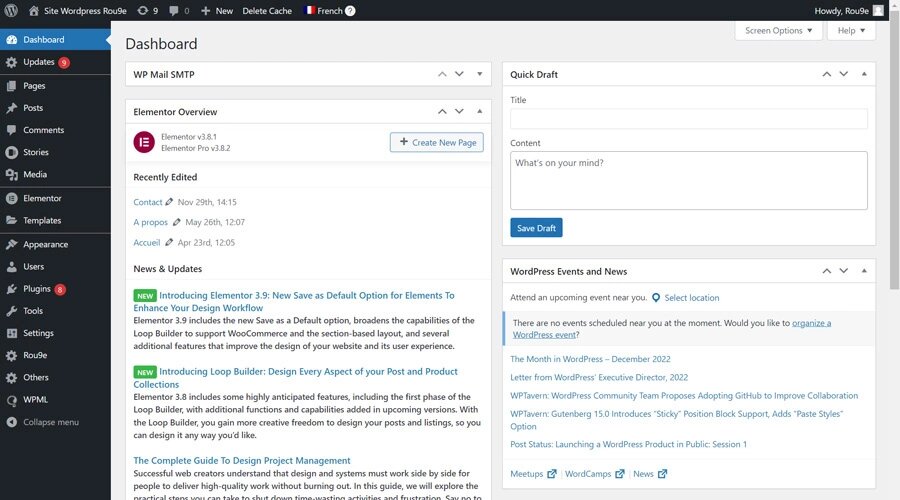Image resolution: width=900 pixels, height=500 pixels.
Task: Collapse WordPress Events and News panel
Action: click(864, 271)
